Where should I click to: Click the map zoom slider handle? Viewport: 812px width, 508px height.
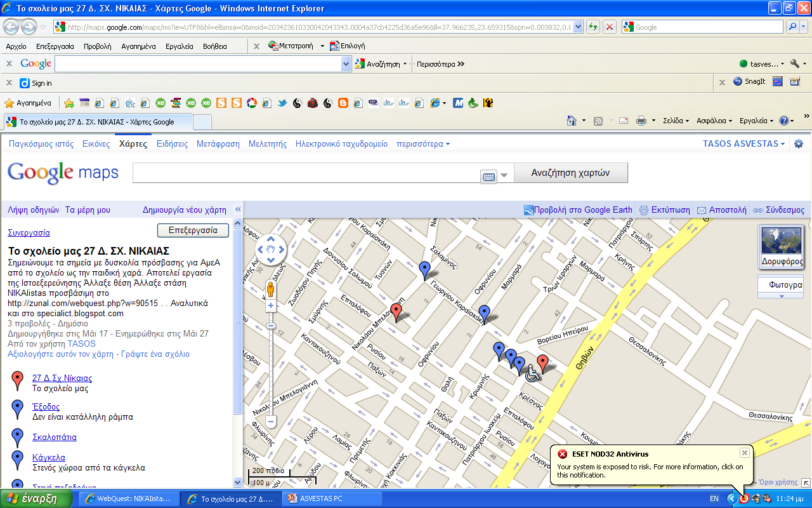(271, 326)
